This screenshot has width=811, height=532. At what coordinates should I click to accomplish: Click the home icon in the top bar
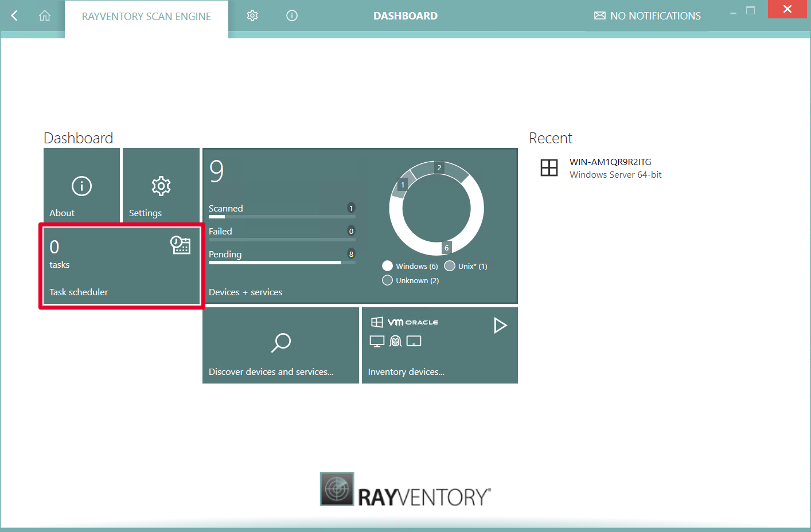45,15
